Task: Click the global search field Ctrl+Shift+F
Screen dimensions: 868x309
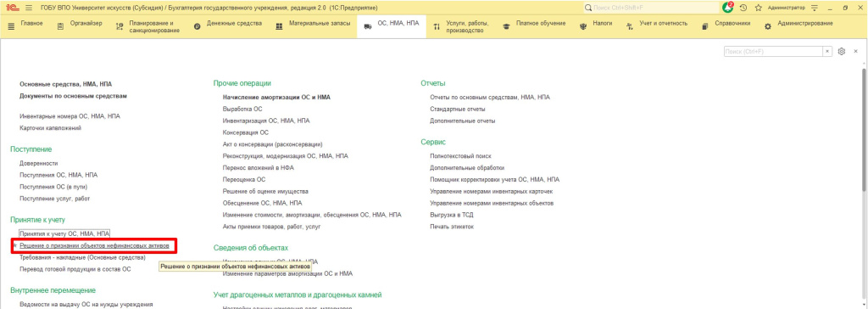Action: 650,8
